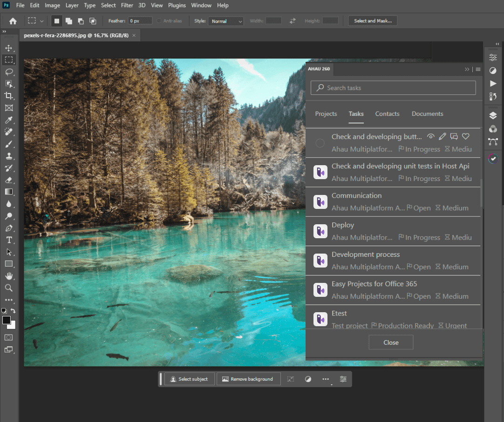Click Close in the AHAU 260 panel
Image resolution: width=504 pixels, height=422 pixels.
coord(390,342)
